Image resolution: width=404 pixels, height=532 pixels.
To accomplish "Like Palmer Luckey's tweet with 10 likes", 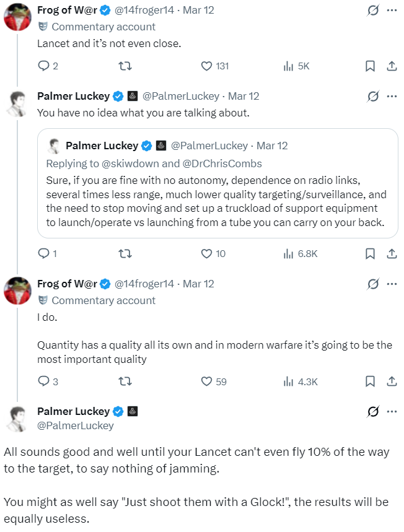I will click(x=208, y=253).
